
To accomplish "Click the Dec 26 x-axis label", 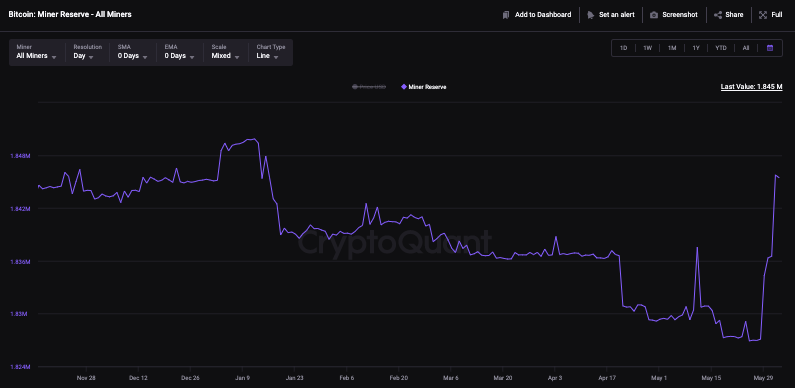I will [191, 378].
